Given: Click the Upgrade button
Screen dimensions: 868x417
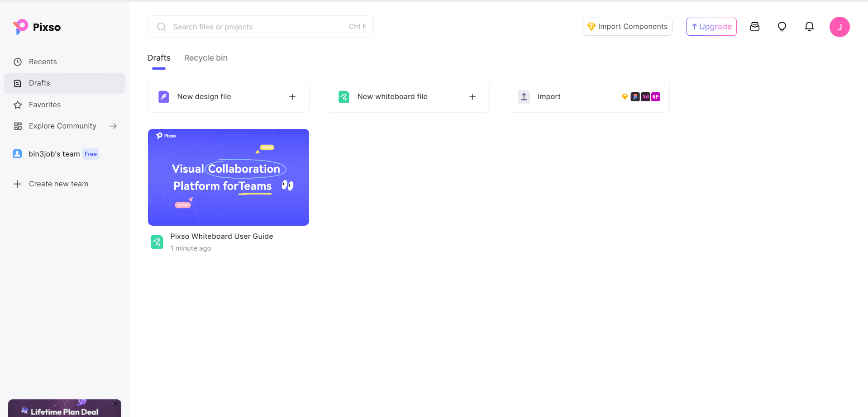Looking at the screenshot, I should [711, 27].
